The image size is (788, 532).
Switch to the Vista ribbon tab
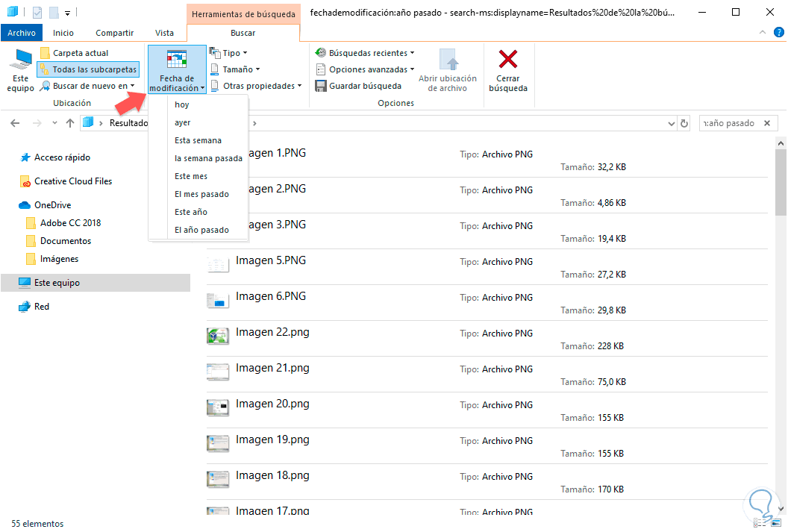point(164,33)
